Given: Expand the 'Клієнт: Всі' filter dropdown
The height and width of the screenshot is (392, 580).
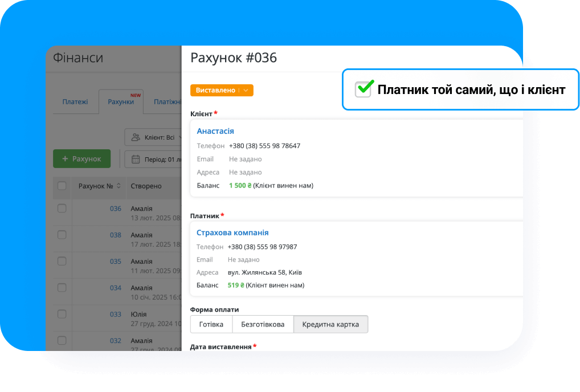Looking at the screenshot, I should click(157, 137).
